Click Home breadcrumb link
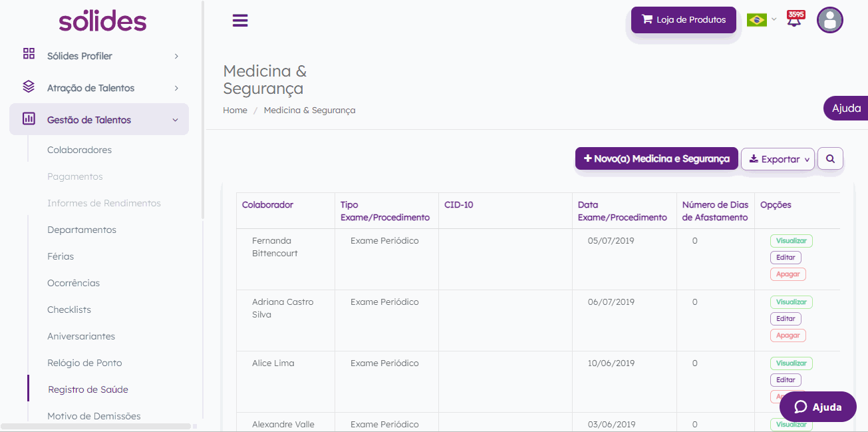Screen dimensions: 868x432 tap(235, 110)
